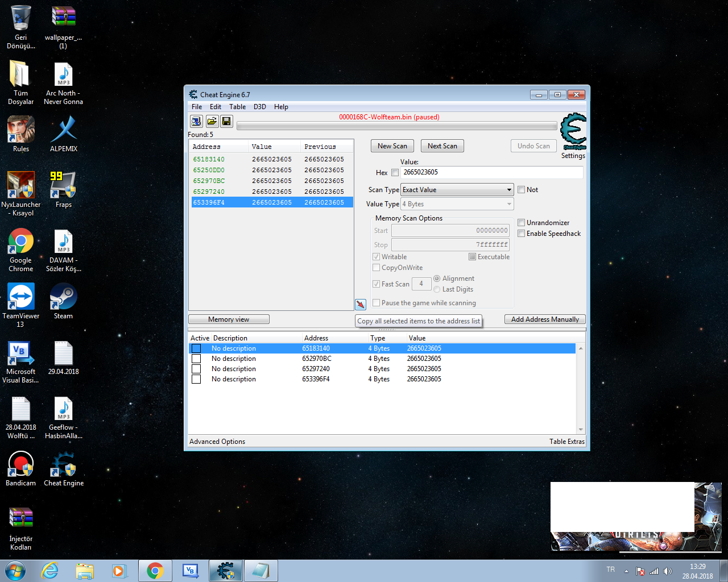This screenshot has height=582, width=728.
Task: Select the Bandicam desktop shortcut
Action: click(21, 468)
